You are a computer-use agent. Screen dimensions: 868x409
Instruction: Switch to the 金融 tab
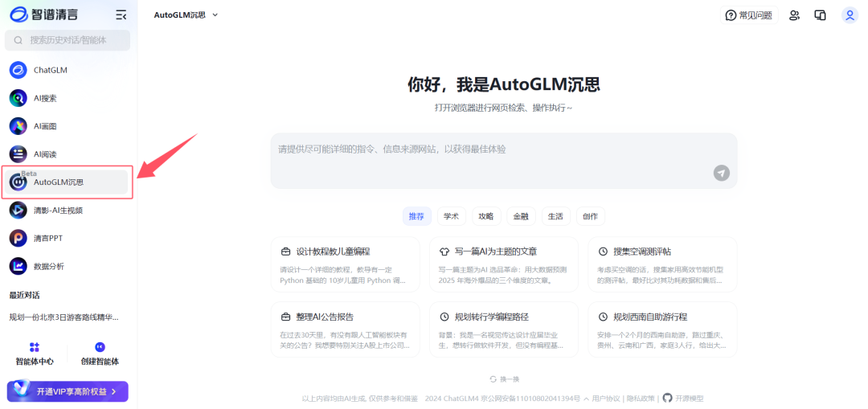(521, 216)
